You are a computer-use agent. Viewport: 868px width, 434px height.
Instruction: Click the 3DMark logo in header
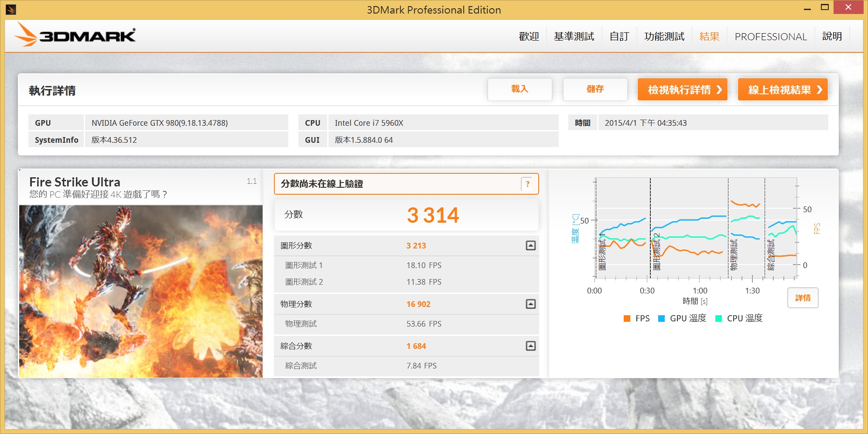(75, 34)
